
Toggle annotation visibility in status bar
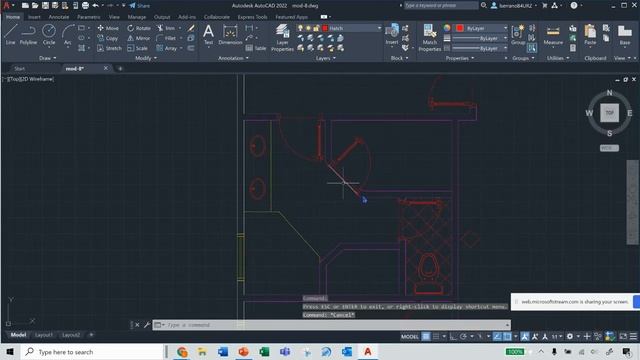click(x=524, y=336)
